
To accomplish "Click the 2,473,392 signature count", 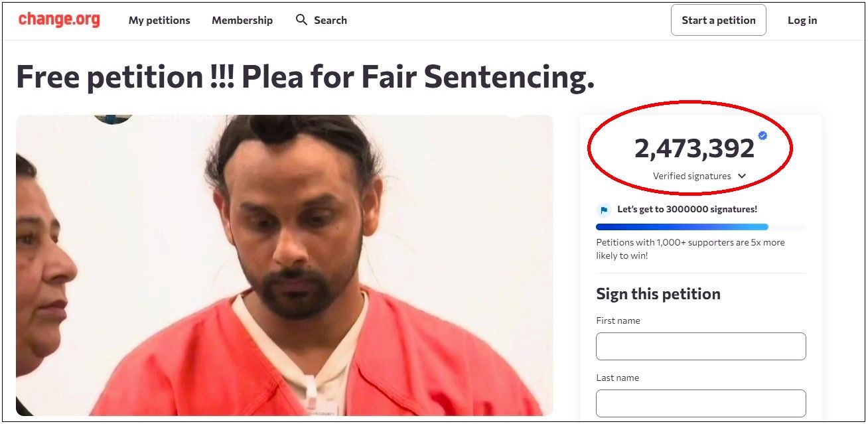I will (x=694, y=149).
